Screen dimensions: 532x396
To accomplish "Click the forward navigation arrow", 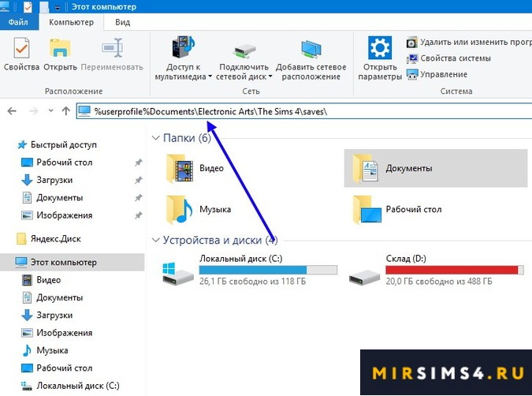I will [x=33, y=111].
